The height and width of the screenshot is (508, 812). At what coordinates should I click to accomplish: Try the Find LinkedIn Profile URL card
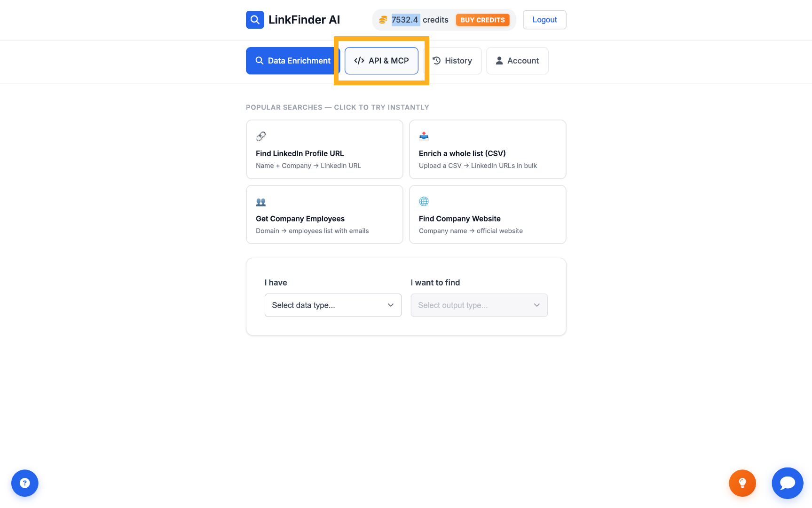coord(324,150)
